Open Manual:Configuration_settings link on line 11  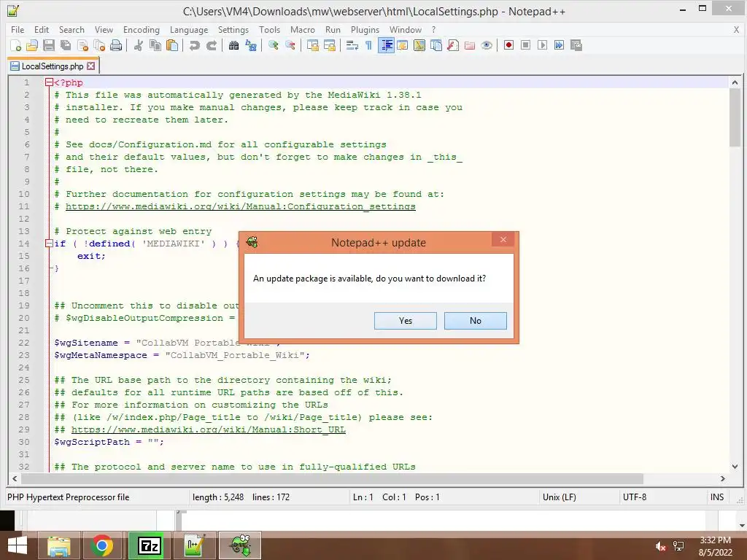tap(241, 206)
